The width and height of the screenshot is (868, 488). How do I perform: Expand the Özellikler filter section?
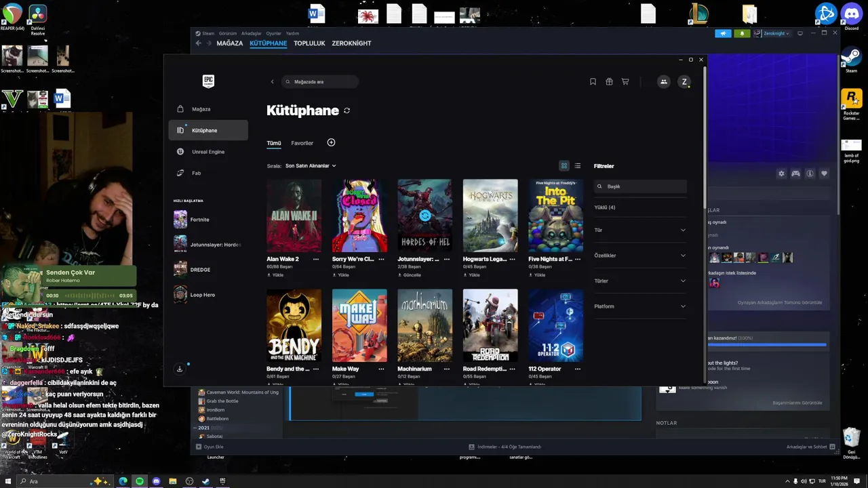(640, 256)
